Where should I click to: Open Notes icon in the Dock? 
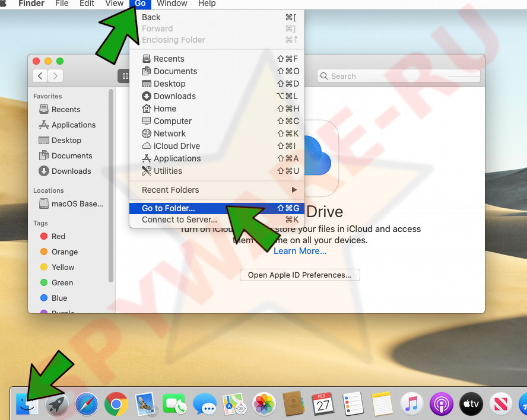click(382, 404)
